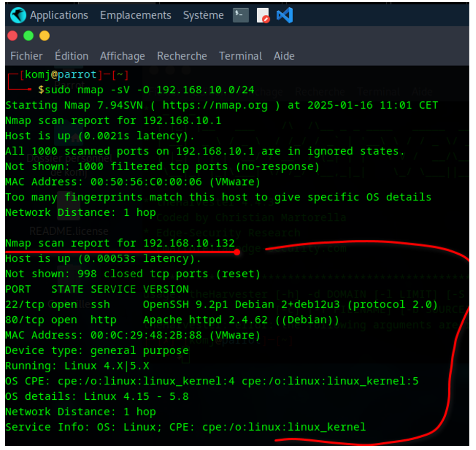Click 'Running: Linux 4.X|5.X' line

pos(77,366)
